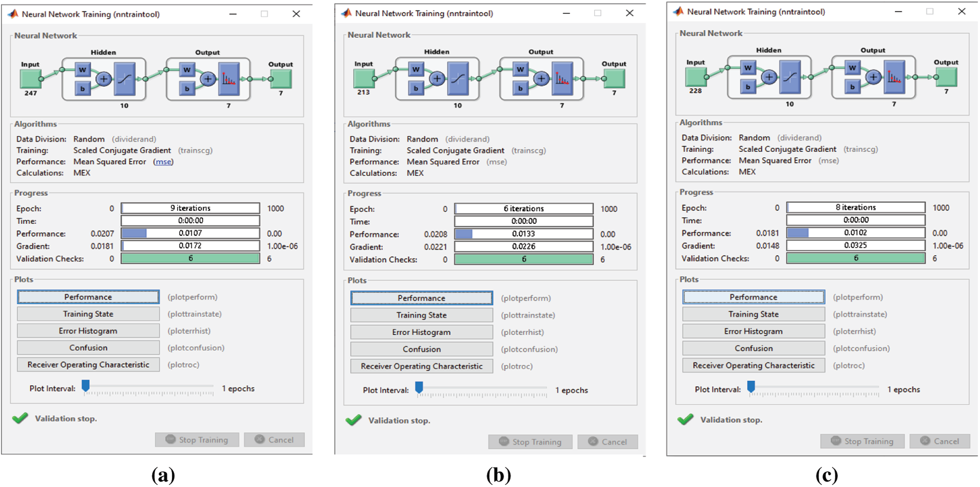Image resolution: width=980 pixels, height=487 pixels.
Task: Open Training State plot in the middle window
Action: click(x=421, y=315)
